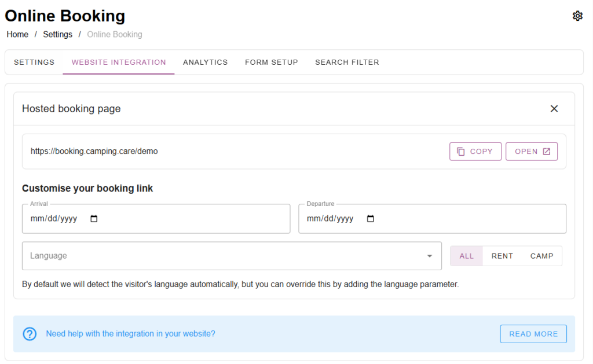Click the Settings breadcrumb link

[x=57, y=34]
